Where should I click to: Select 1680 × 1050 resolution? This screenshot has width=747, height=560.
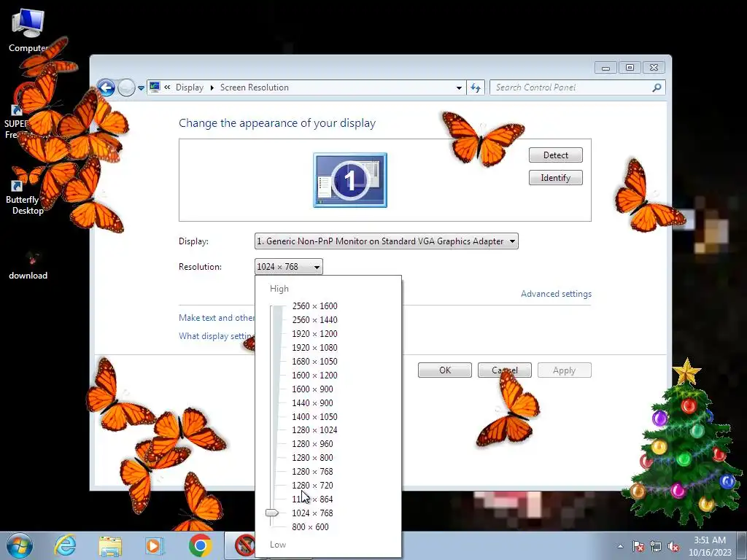[x=314, y=361]
